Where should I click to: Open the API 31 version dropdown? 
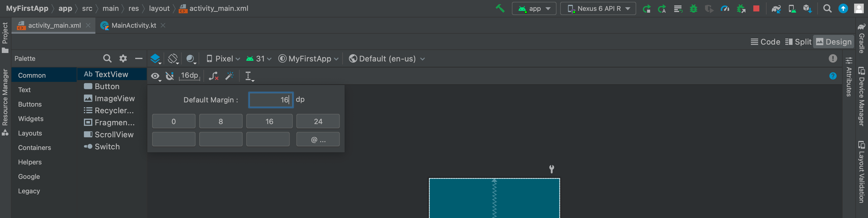[x=259, y=59]
